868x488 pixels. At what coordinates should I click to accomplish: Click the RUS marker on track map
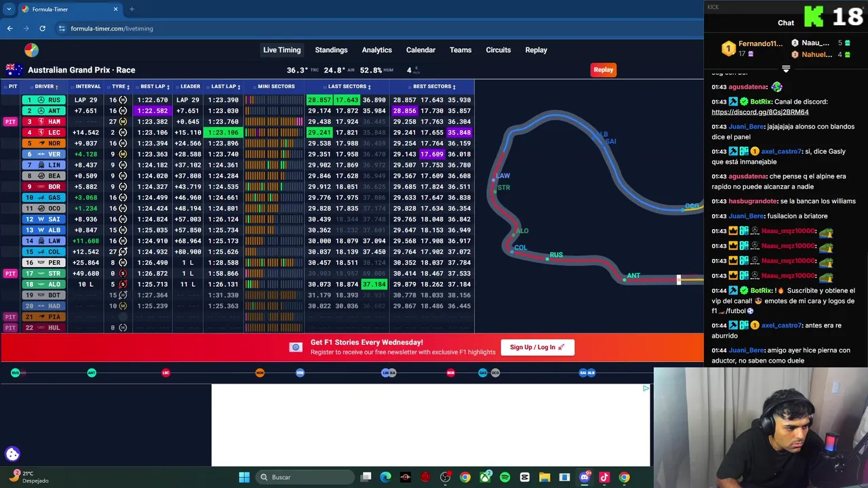554,256
